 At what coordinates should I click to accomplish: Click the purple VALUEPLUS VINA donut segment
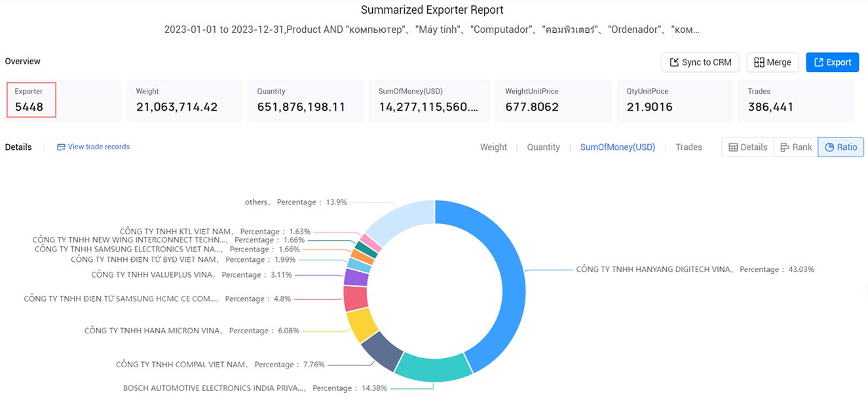tap(356, 278)
